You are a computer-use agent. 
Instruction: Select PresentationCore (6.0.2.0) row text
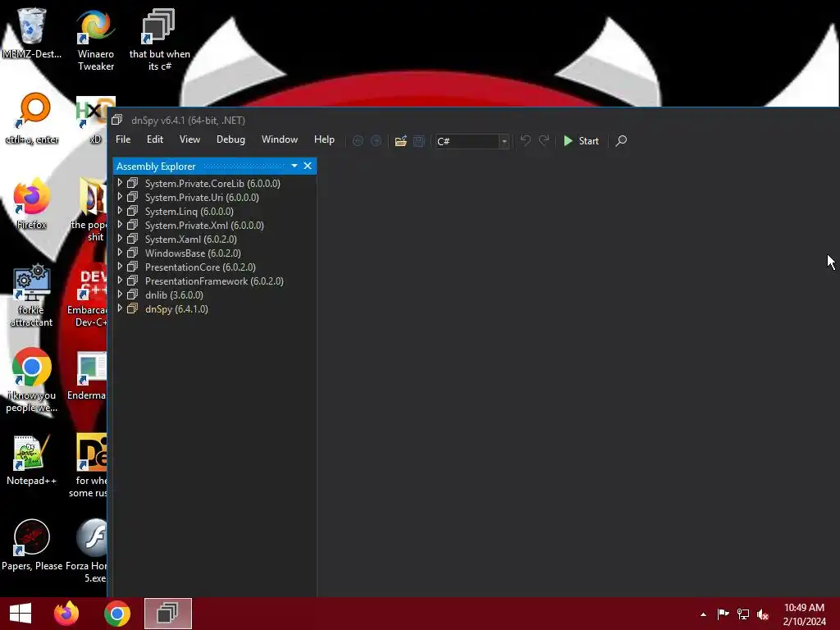point(200,267)
